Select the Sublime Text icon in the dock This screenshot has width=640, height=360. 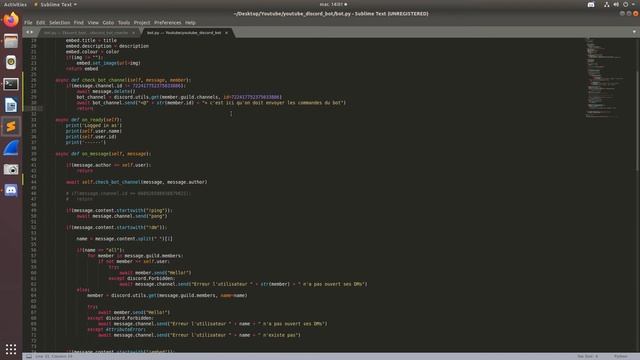tap(11, 127)
